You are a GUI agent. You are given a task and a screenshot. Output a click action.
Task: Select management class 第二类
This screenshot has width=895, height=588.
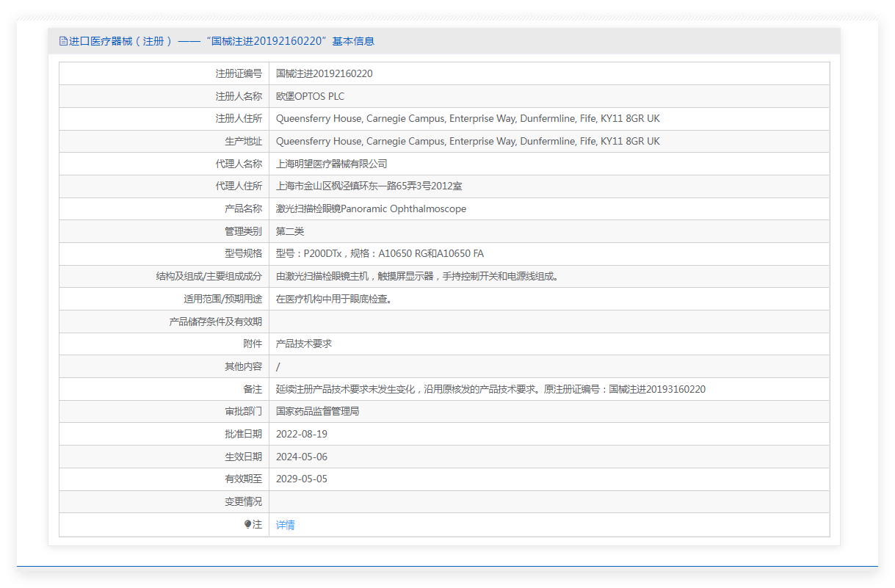point(290,231)
